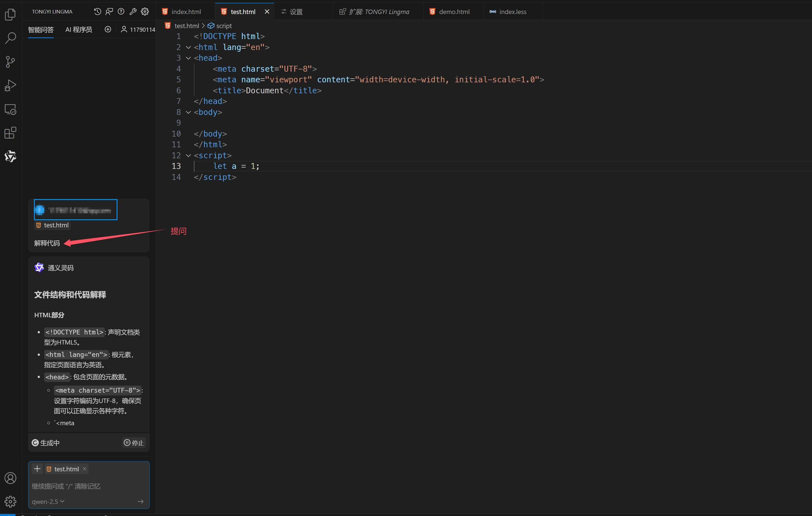
Task: Show Tongyi Lingma chat history
Action: pos(97,12)
